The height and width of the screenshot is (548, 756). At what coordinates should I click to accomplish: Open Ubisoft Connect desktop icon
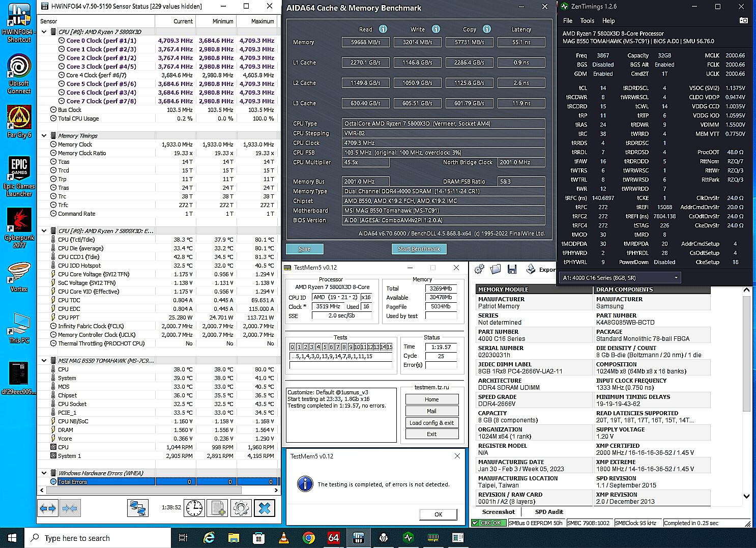tap(19, 74)
